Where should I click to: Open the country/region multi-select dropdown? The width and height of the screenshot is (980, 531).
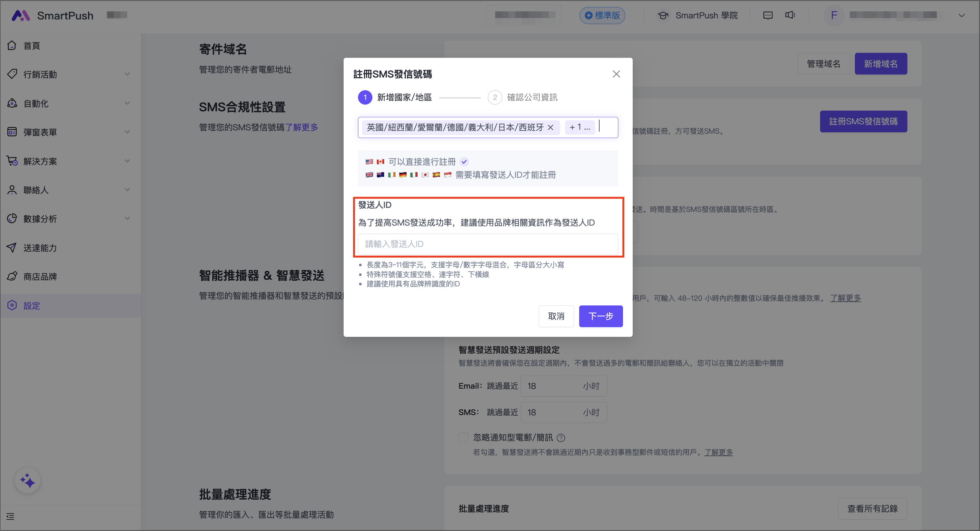607,127
